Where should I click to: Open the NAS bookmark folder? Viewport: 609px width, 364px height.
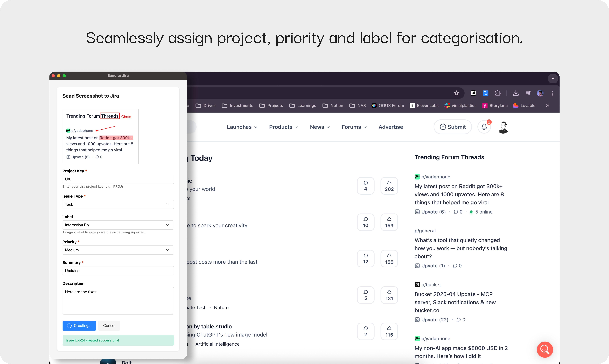tap(358, 105)
